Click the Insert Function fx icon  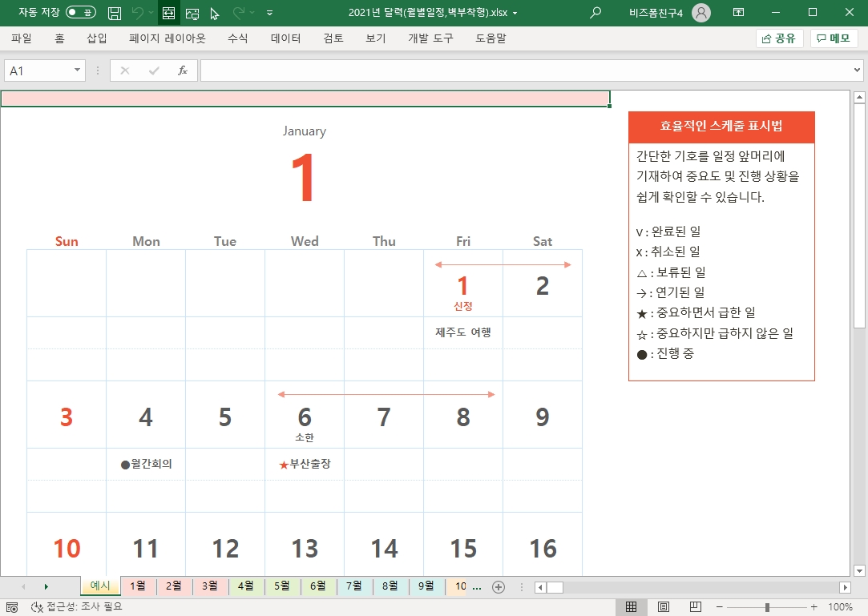coord(183,70)
